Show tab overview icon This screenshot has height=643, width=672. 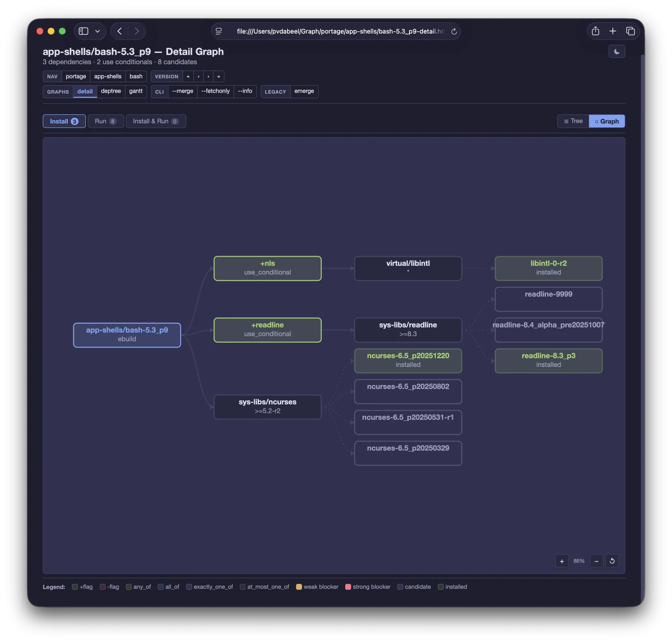pos(630,31)
